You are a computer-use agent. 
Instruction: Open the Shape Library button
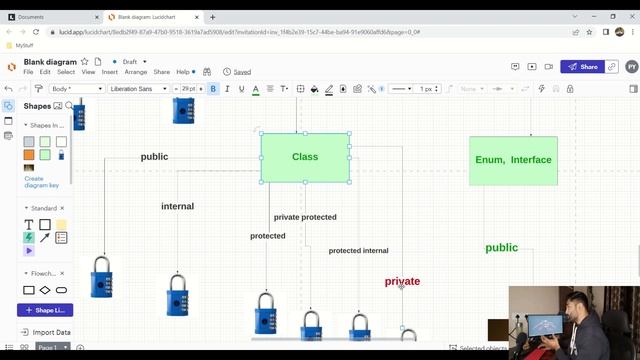45,310
